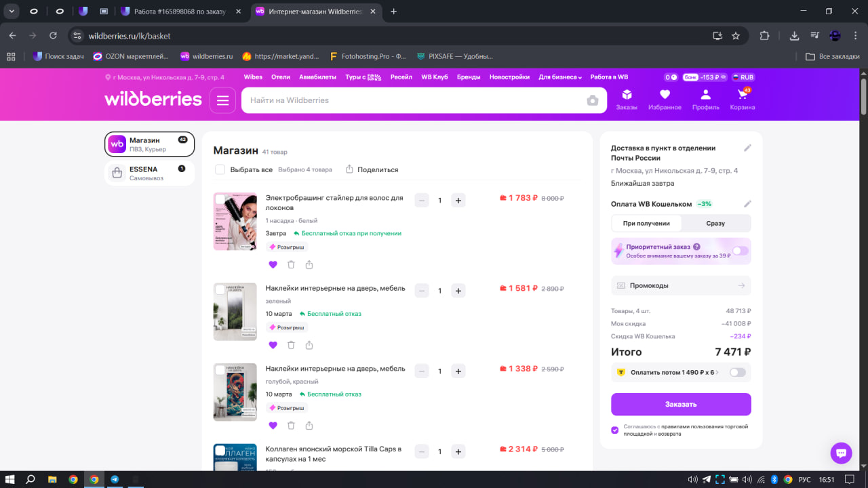Search by photo using the camera icon
Image resolution: width=868 pixels, height=488 pixels.
point(593,100)
